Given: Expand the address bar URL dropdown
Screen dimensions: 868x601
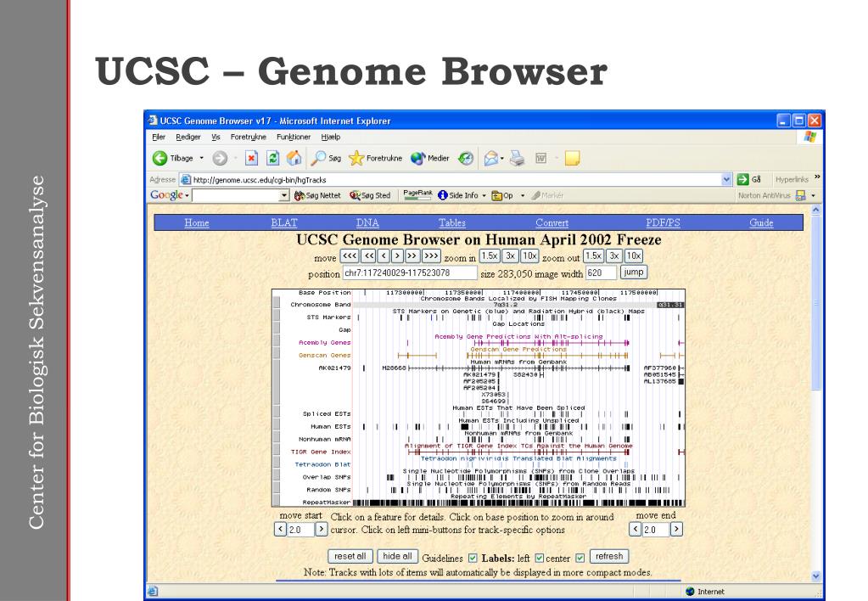Looking at the screenshot, I should tap(727, 179).
